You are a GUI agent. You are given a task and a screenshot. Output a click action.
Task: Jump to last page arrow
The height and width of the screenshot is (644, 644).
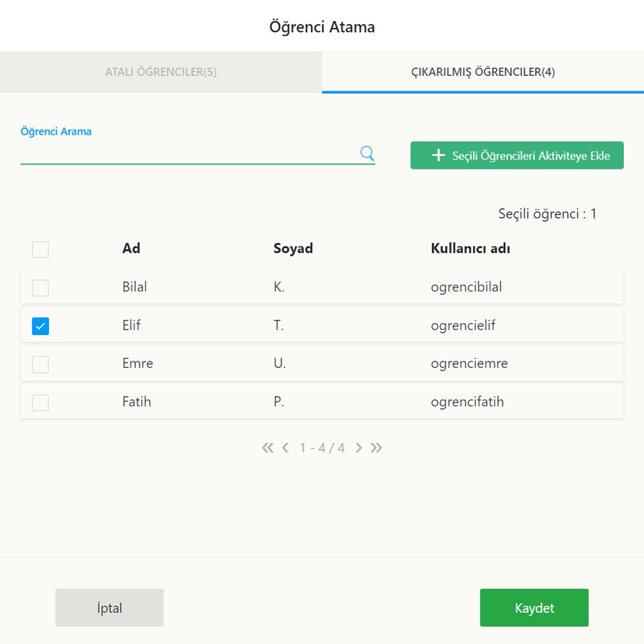376,448
